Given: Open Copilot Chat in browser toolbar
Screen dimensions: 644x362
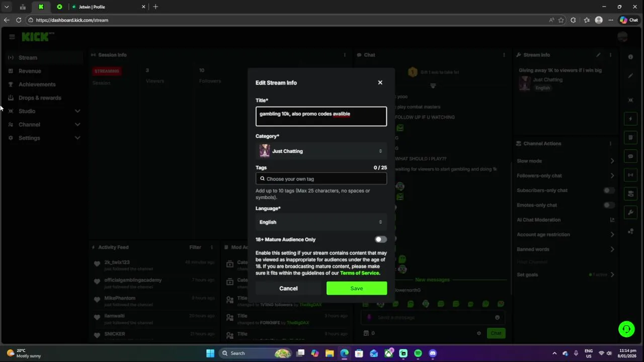Looking at the screenshot, I should [x=629, y=20].
